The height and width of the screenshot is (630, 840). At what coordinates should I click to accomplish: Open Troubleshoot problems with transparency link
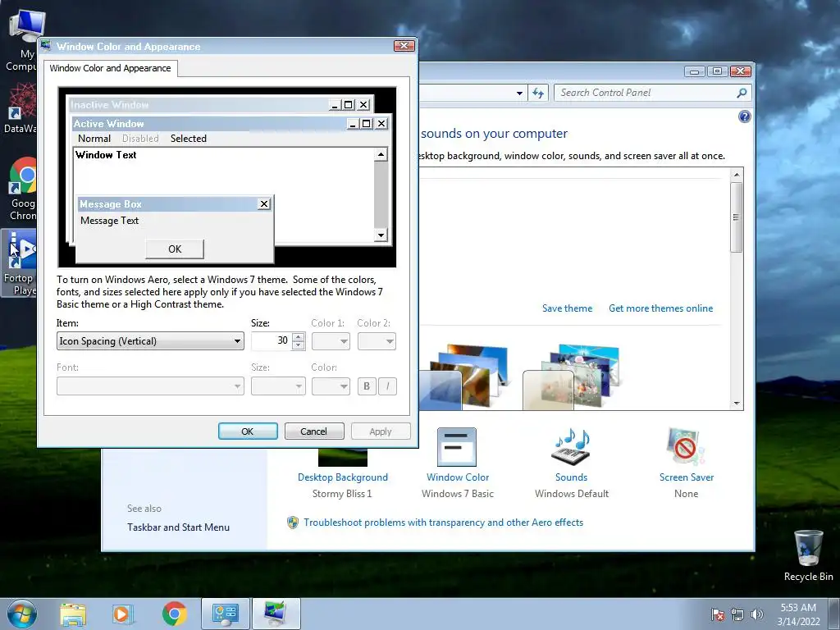(443, 523)
